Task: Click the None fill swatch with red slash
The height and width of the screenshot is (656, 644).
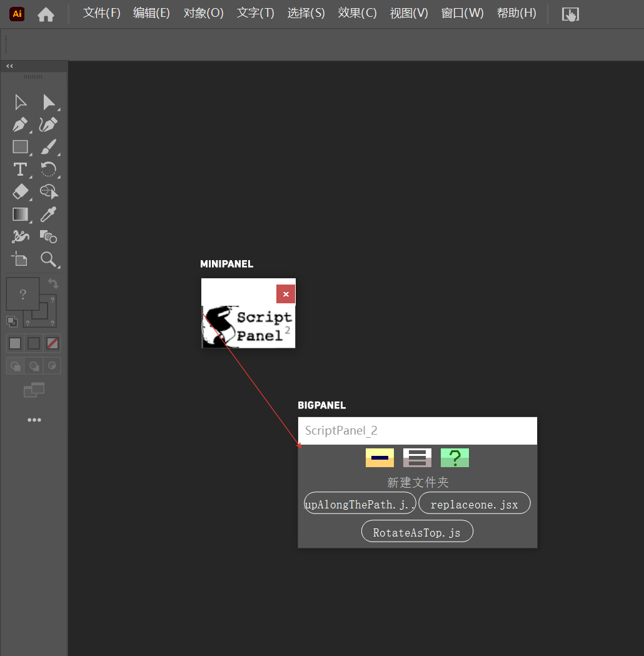Action: [52, 343]
